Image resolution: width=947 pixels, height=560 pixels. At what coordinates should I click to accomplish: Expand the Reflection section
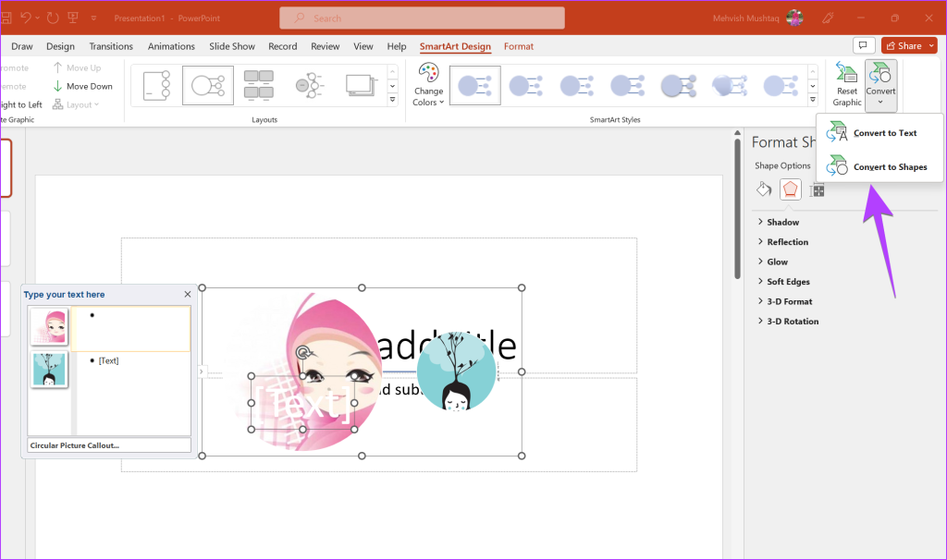point(788,242)
